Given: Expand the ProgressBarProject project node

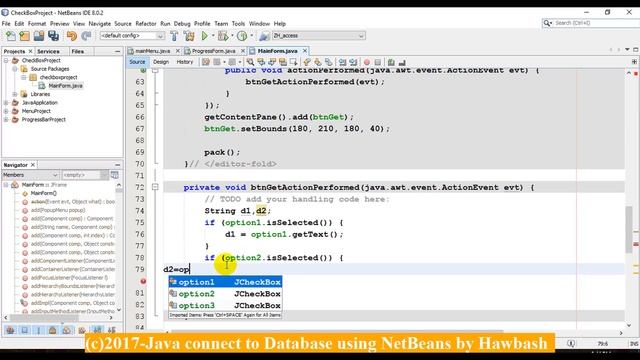Looking at the screenshot, I should pos(6,120).
